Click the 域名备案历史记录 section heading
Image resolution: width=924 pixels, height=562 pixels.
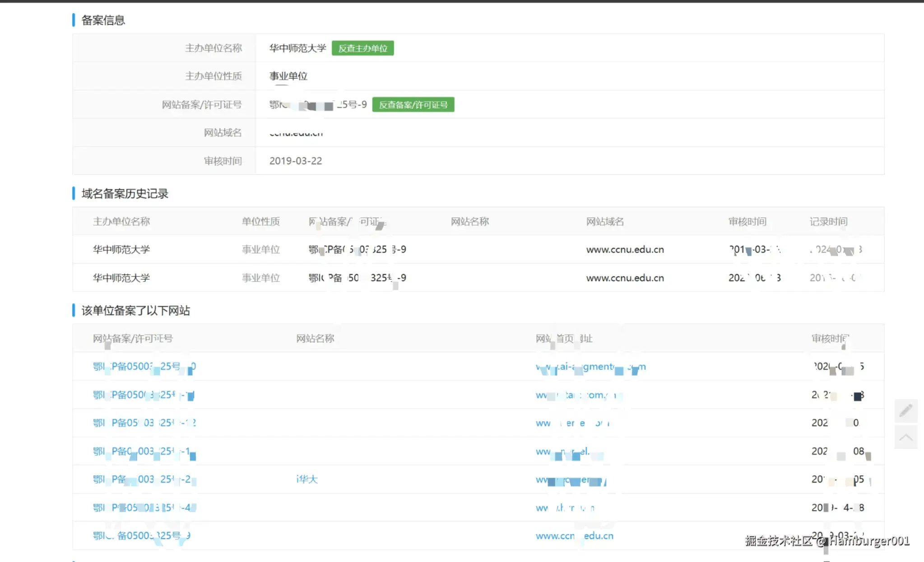click(125, 193)
